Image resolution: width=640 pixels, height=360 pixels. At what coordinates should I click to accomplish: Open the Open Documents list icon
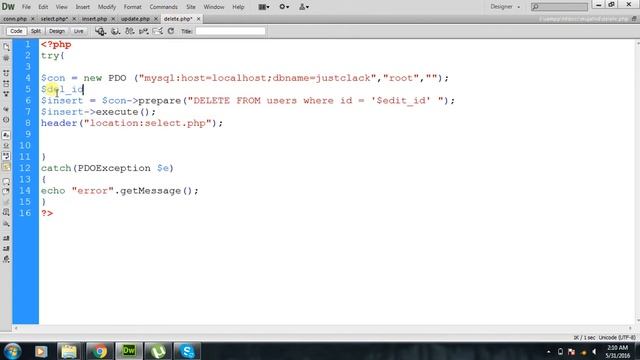(x=6, y=47)
